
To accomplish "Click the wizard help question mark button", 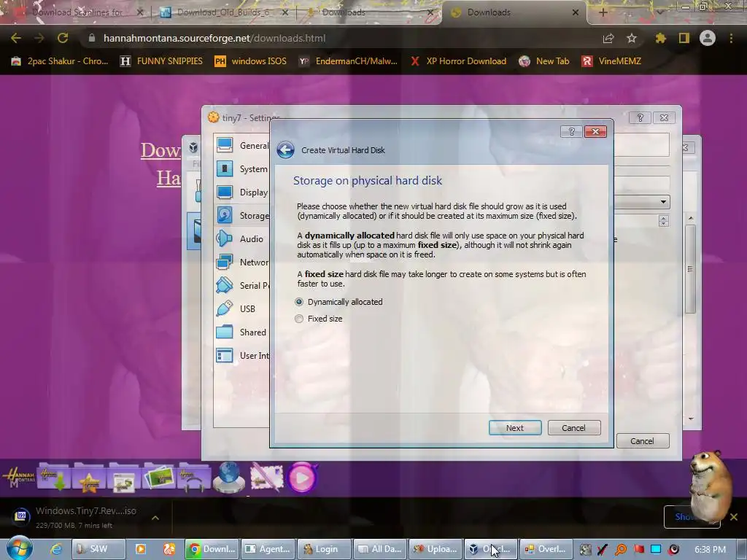I will click(x=571, y=131).
